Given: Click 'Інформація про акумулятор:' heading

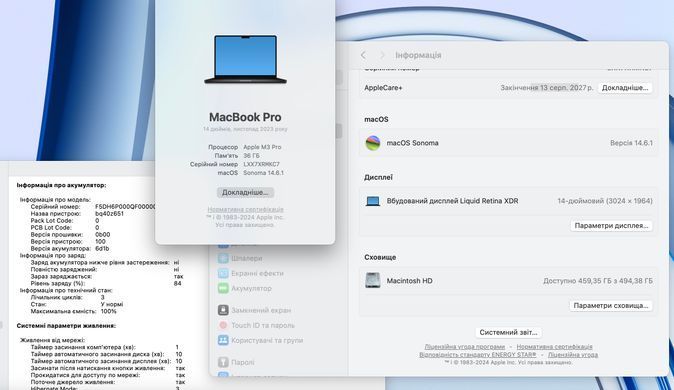Looking at the screenshot, I should [61, 185].
